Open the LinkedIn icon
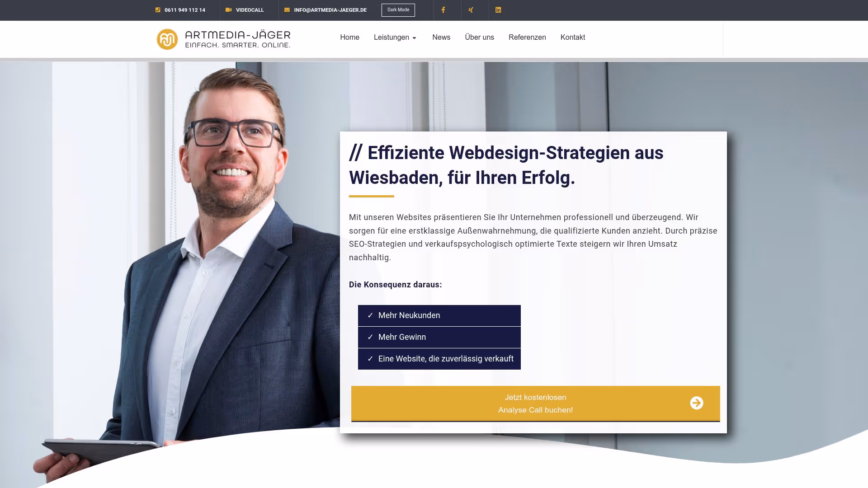 tap(498, 10)
